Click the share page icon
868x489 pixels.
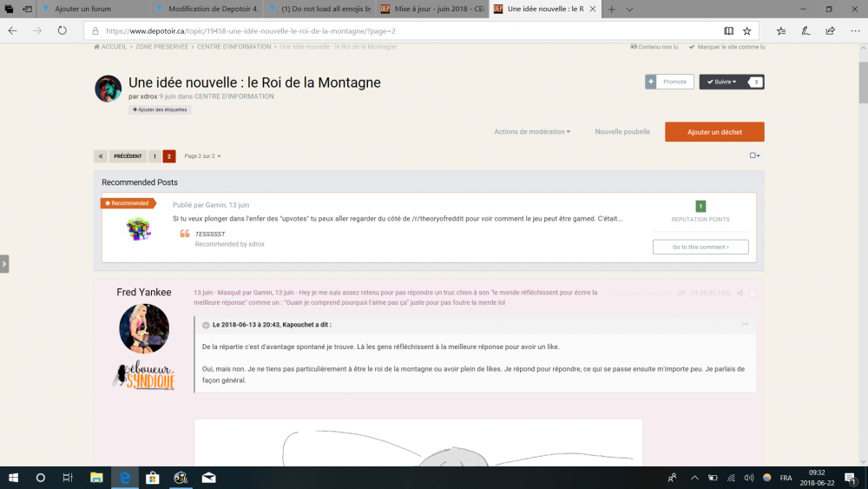tap(830, 30)
